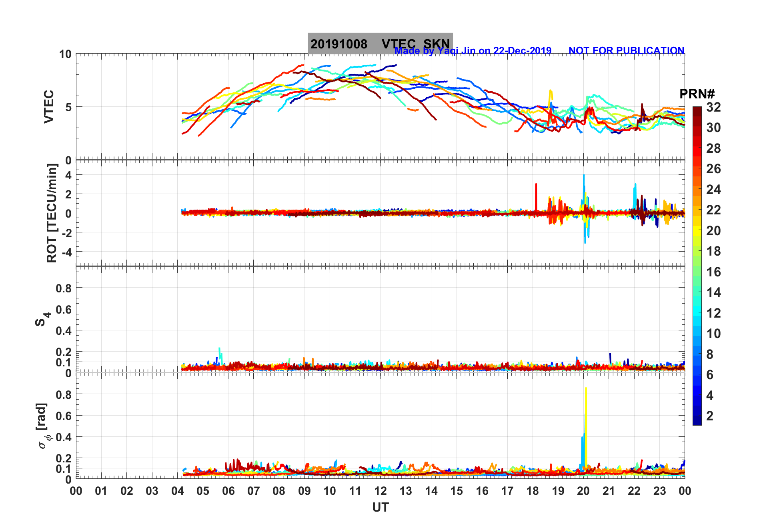Viewport: 761px width, 532px height.
Task: Click the yellow VTEC spike near 19 UT
Action: pos(551,96)
